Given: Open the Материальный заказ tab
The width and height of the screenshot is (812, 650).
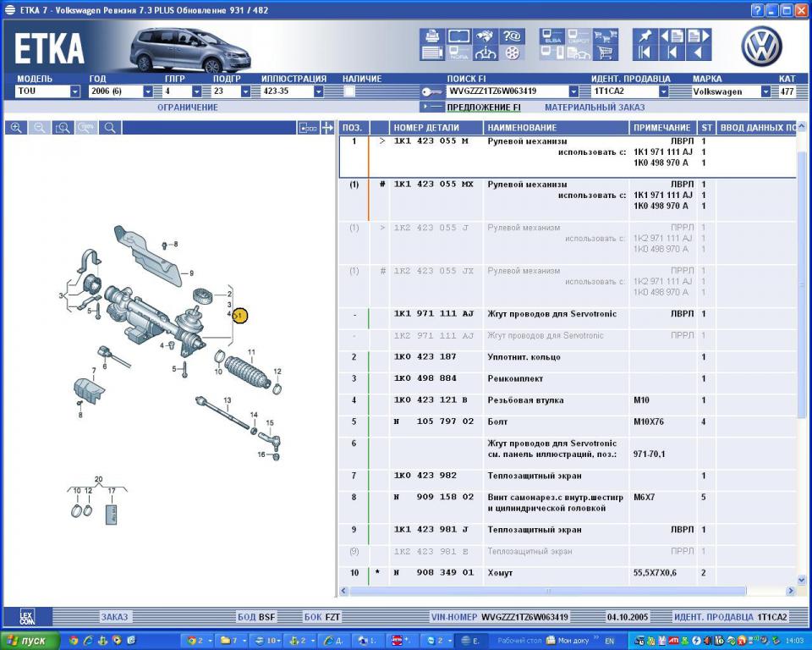Looking at the screenshot, I should pos(595,107).
